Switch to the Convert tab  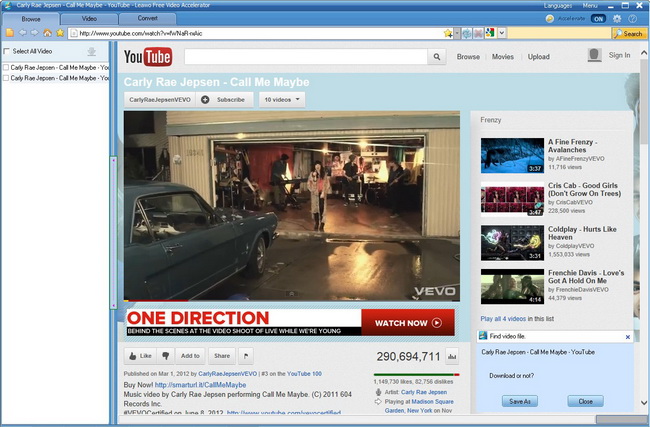148,19
